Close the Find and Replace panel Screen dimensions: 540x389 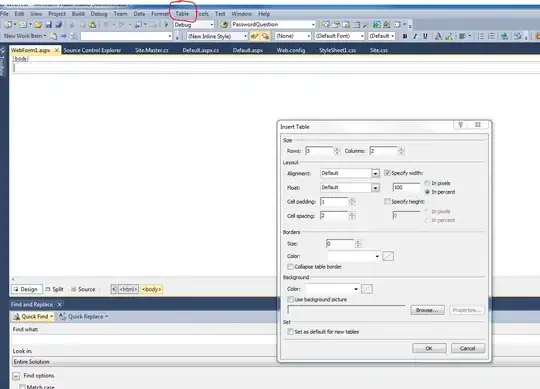point(59,304)
